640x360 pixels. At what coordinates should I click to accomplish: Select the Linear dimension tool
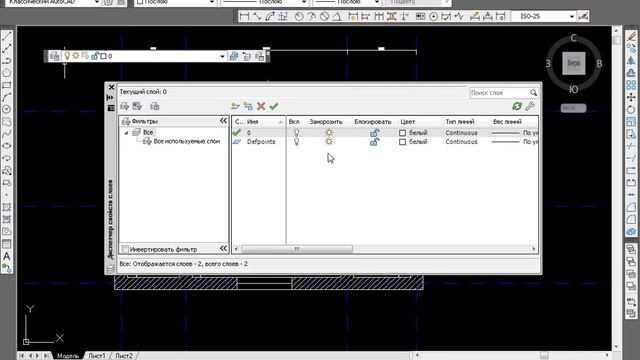pos(244,16)
